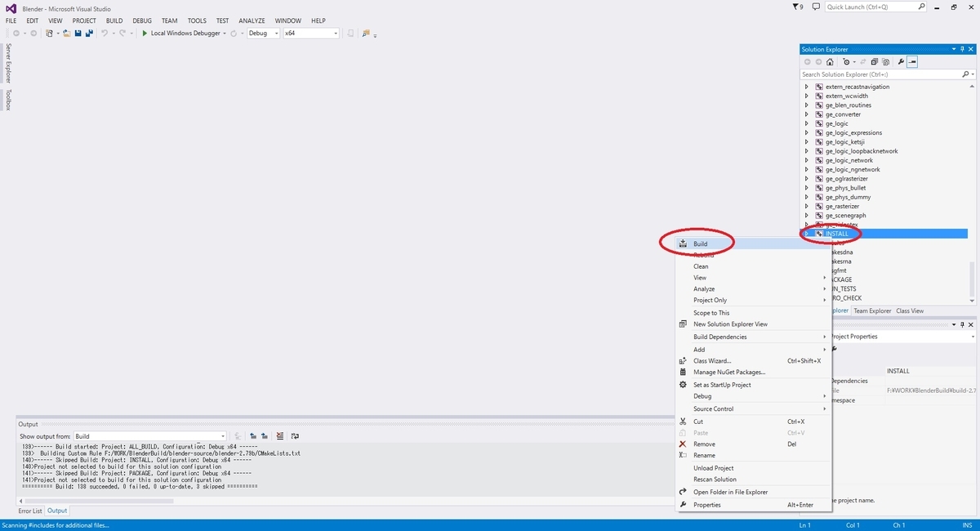Screen dimensions: 980x531
Task: Expand the ge_converter project node
Action: coord(807,114)
